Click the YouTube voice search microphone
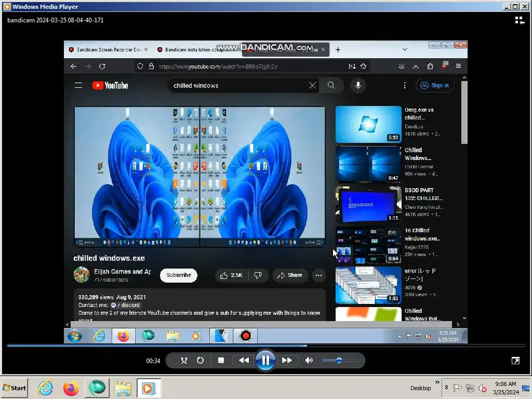Image resolution: width=532 pixels, height=399 pixels. tap(358, 86)
